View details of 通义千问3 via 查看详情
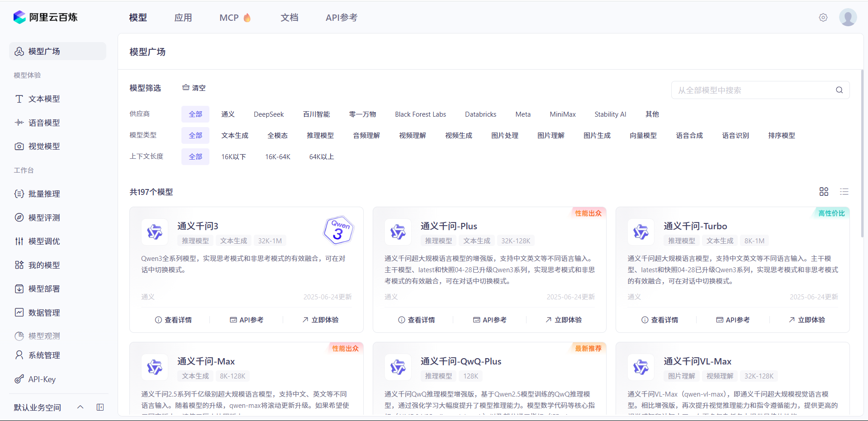The height and width of the screenshot is (421, 868). pyautogui.click(x=173, y=320)
